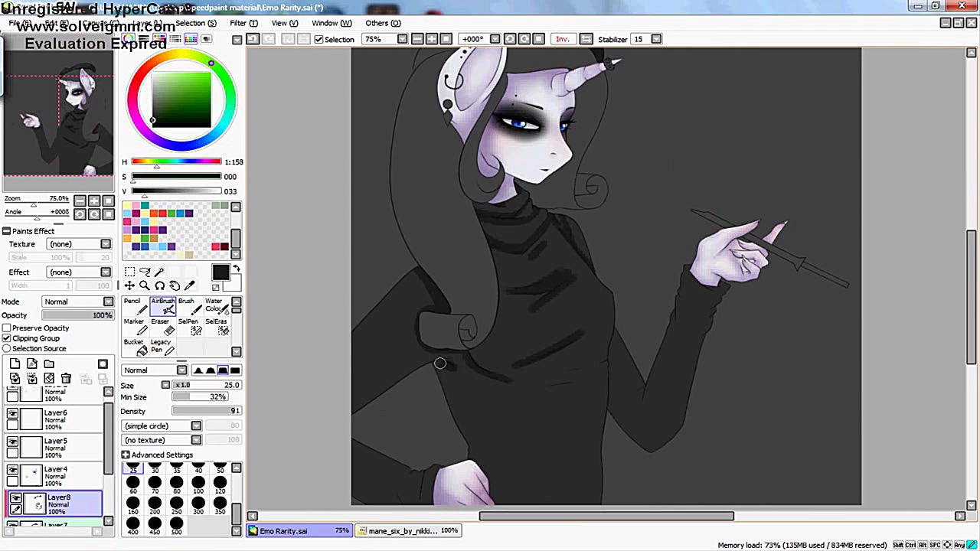
Task: Select the AirBrush tool
Action: tap(163, 307)
